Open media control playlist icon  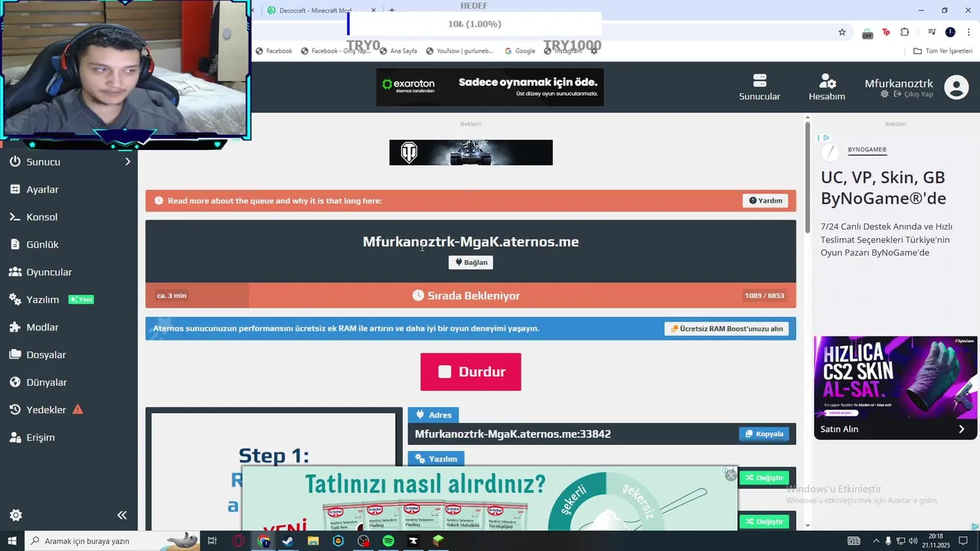pos(932,32)
